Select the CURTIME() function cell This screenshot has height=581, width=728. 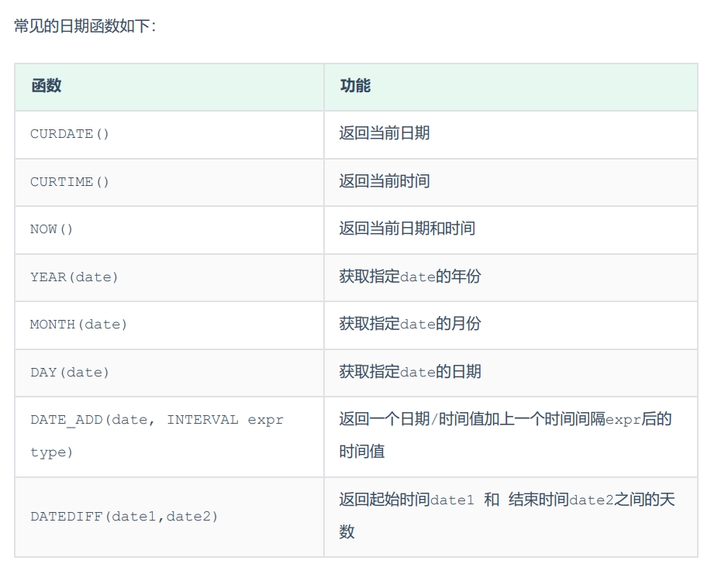pyautogui.click(x=70, y=182)
